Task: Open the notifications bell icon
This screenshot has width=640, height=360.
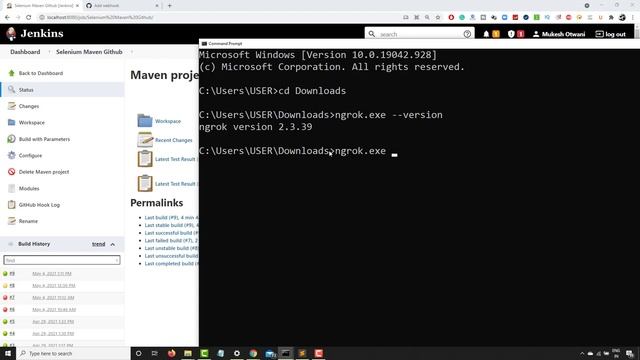Action: (x=486, y=34)
